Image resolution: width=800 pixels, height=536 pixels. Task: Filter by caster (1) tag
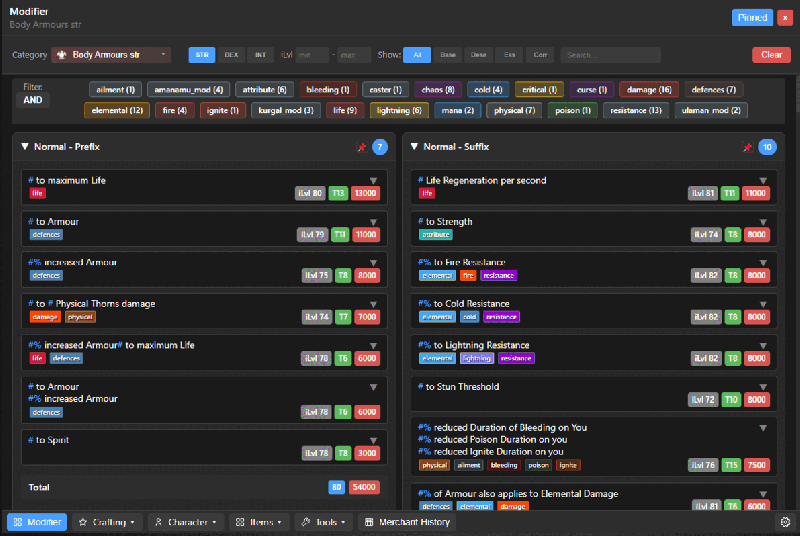pos(385,90)
